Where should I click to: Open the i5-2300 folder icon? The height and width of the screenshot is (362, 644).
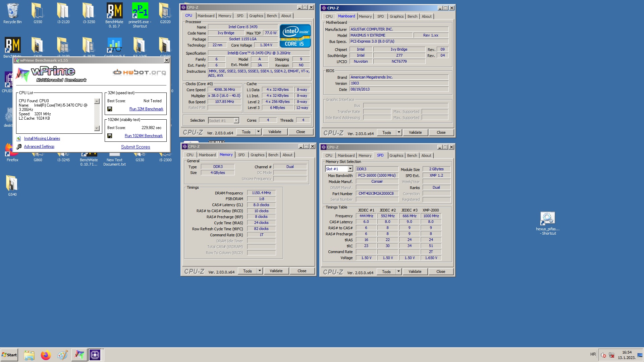coord(165,158)
